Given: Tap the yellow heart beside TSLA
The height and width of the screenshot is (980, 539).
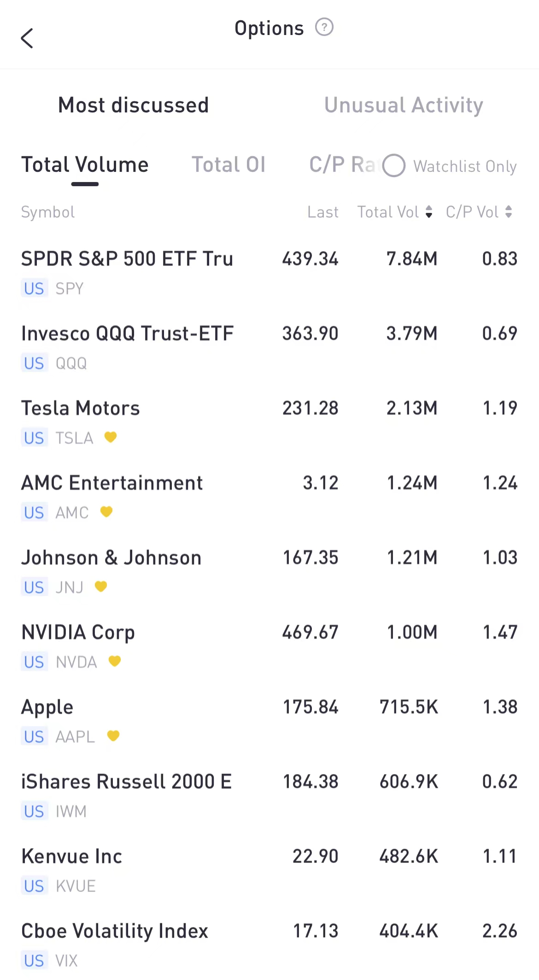Looking at the screenshot, I should tap(111, 437).
